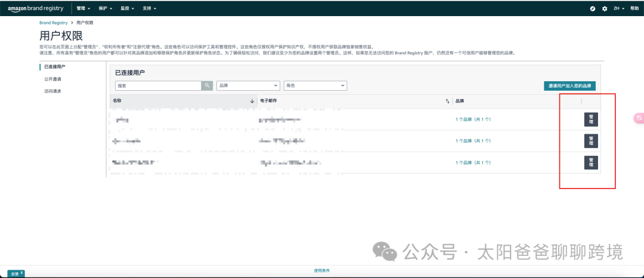Image resolution: width=644 pixels, height=278 pixels.
Task: Expand the ZH language dropdown
Action: pos(619,8)
